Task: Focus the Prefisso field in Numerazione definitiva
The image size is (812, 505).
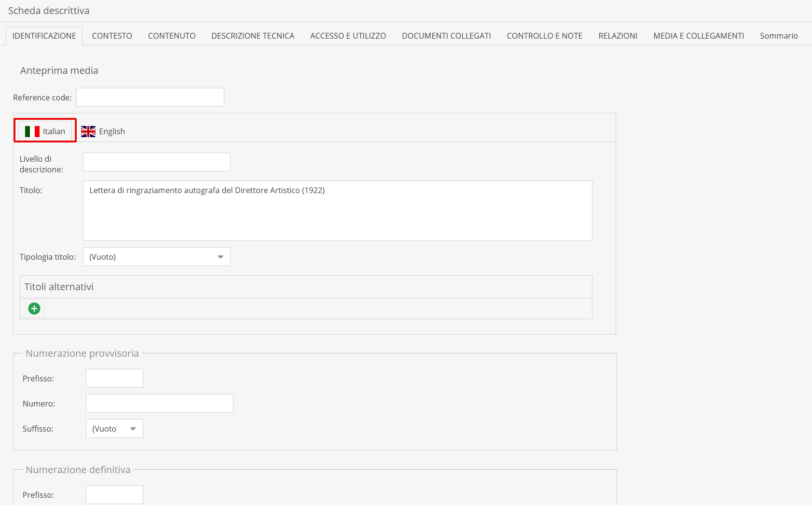Action: tap(114, 495)
